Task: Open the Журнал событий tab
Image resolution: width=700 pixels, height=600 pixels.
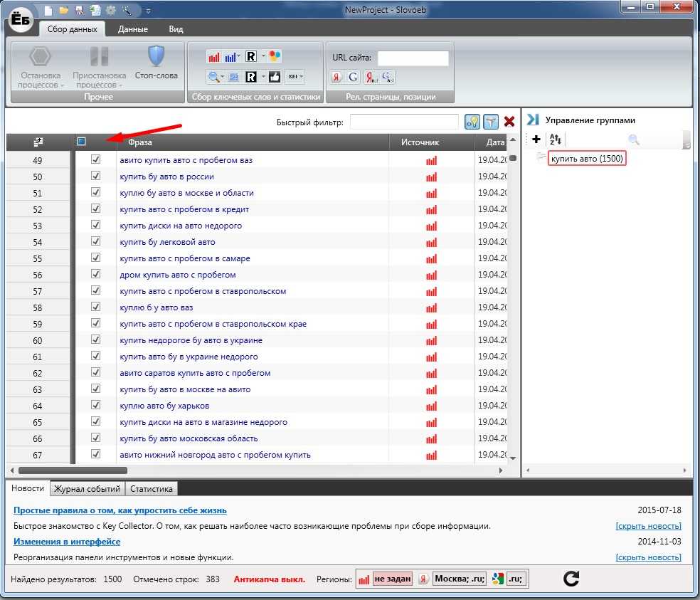Action: point(86,489)
